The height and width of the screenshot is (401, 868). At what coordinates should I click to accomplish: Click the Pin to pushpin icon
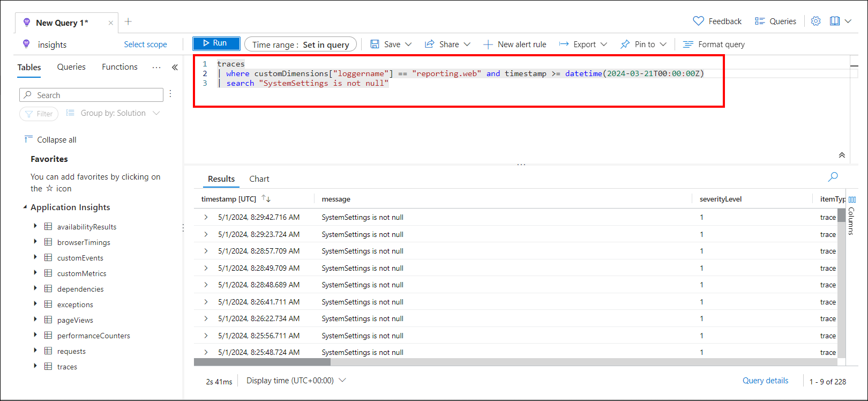[625, 44]
